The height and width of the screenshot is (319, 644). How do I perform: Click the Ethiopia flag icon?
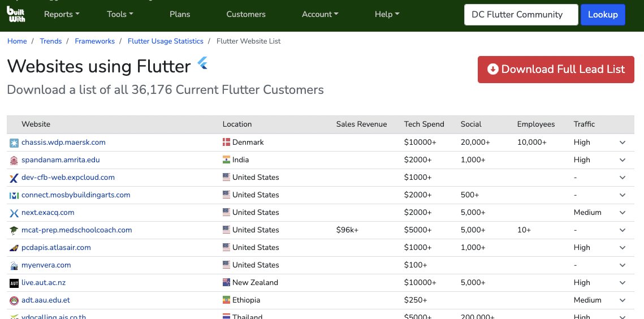click(x=226, y=300)
